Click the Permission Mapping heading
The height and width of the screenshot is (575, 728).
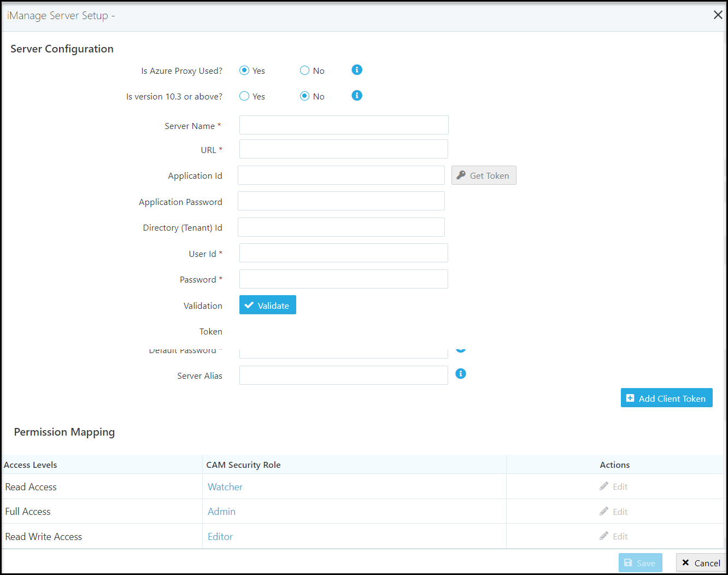tap(64, 432)
